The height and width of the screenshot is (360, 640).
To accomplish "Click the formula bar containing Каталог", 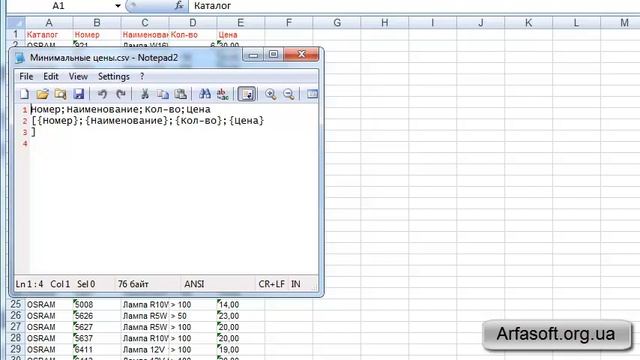I will coord(414,6).
